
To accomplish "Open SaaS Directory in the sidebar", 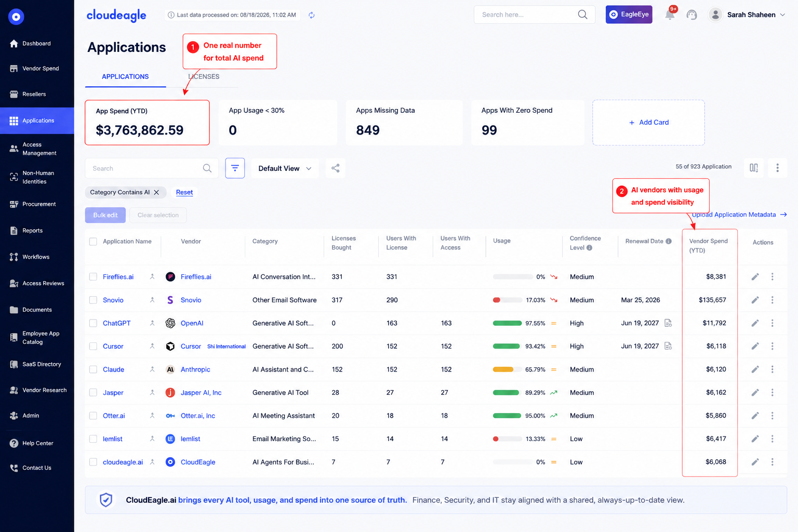I will coord(37,364).
